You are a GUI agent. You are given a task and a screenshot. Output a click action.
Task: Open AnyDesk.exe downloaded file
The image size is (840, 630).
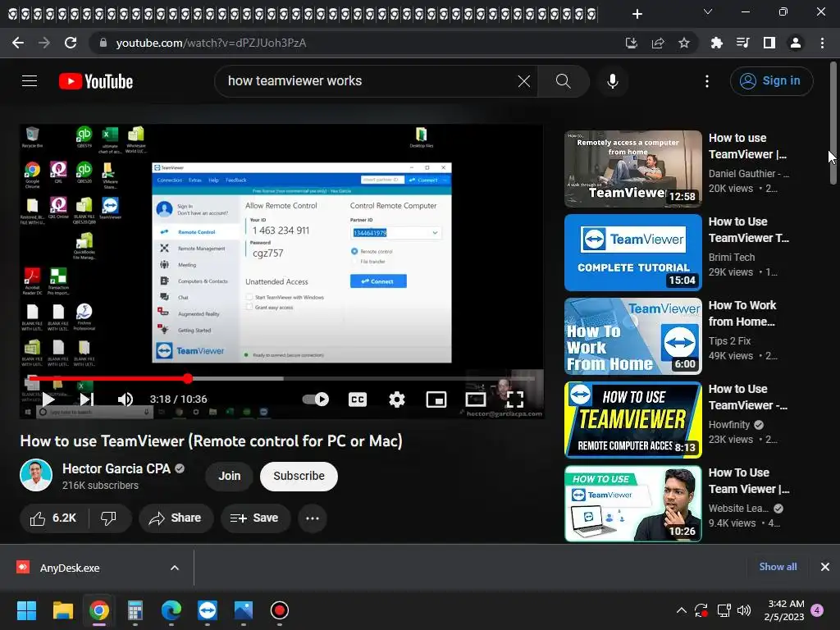pos(70,568)
